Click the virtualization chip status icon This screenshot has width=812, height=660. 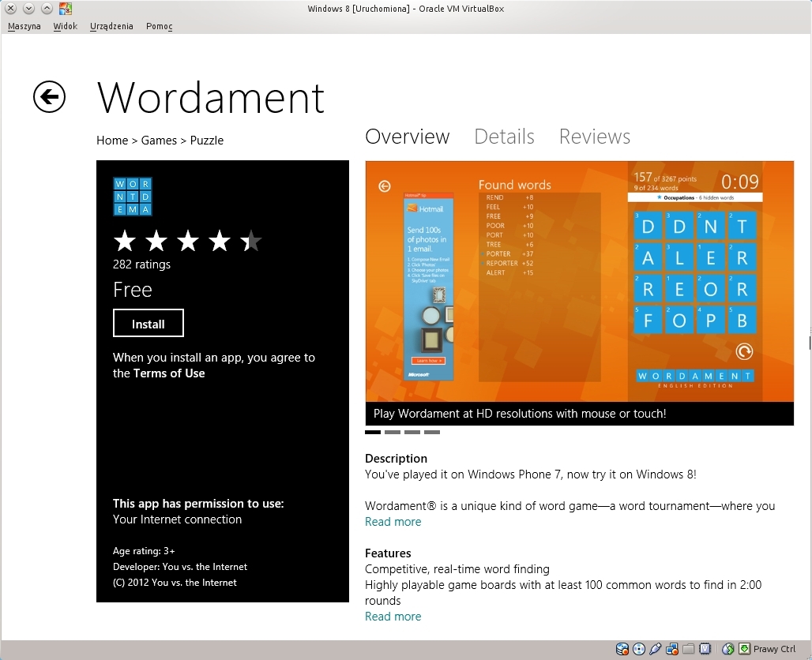point(705,649)
